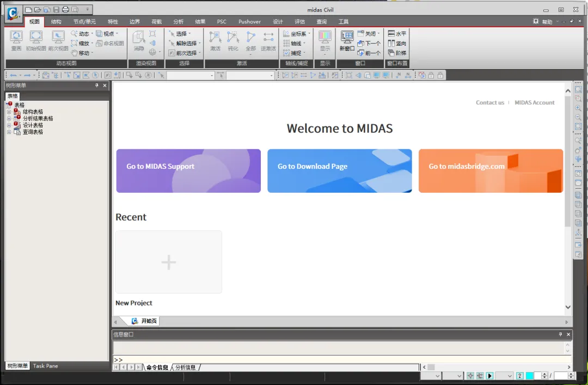The height and width of the screenshot is (385, 588).
Task: Click the 钝化 inactivate icon
Action: tap(233, 40)
